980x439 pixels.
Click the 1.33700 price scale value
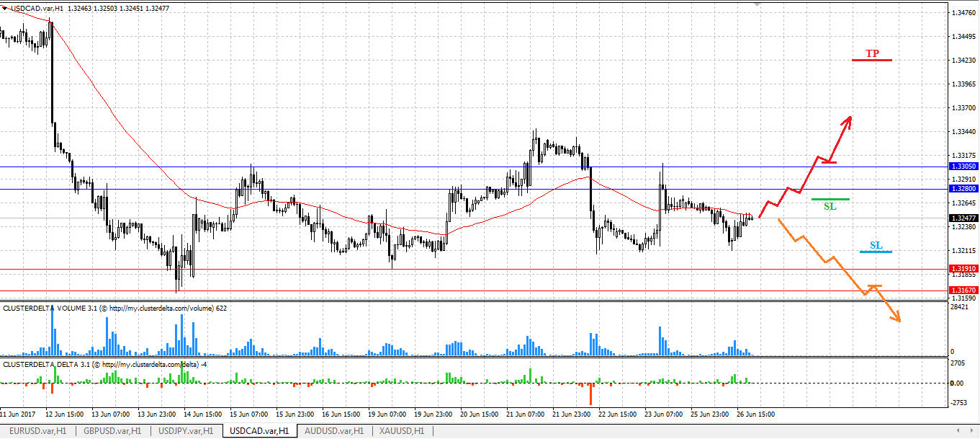coord(963,108)
